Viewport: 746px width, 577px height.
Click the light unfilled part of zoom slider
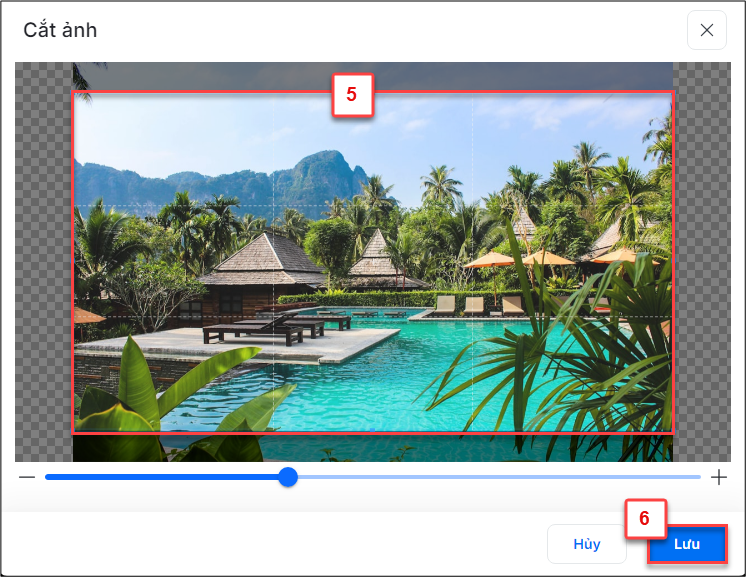[x=499, y=477]
